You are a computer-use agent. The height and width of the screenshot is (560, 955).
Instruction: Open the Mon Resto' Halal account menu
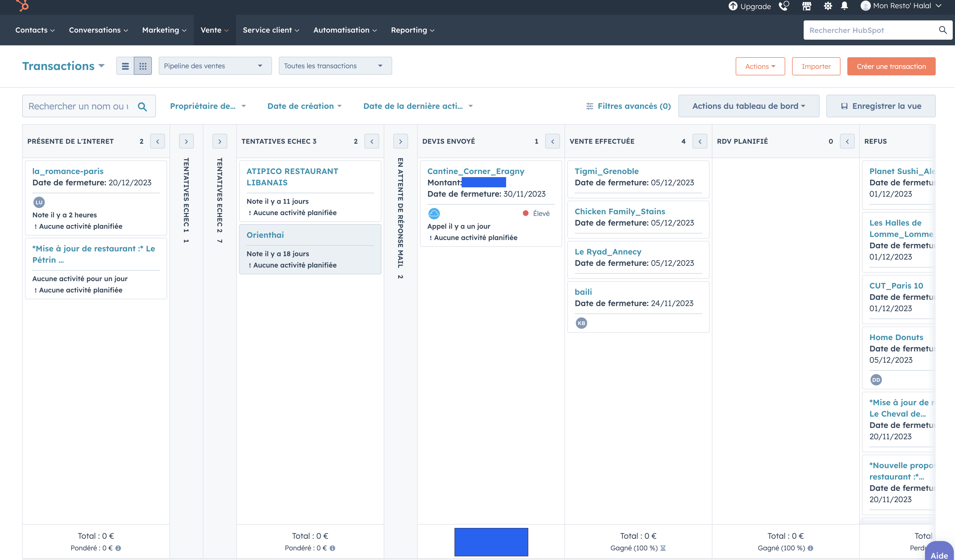901,6
